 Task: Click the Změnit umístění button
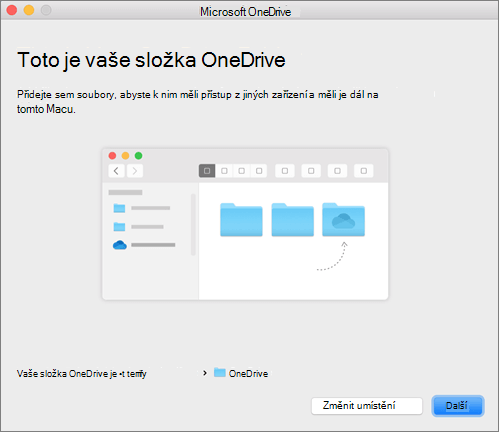[x=367, y=406]
